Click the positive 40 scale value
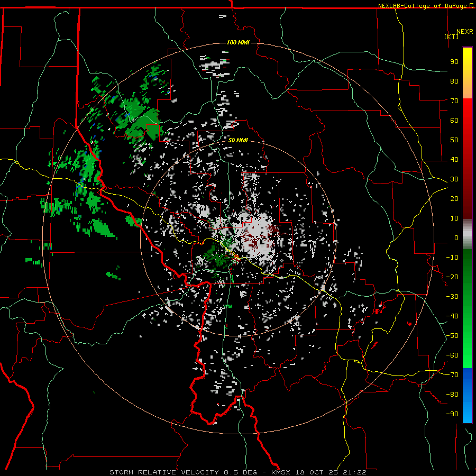Viewport: 476px width, 476px height. point(454,160)
